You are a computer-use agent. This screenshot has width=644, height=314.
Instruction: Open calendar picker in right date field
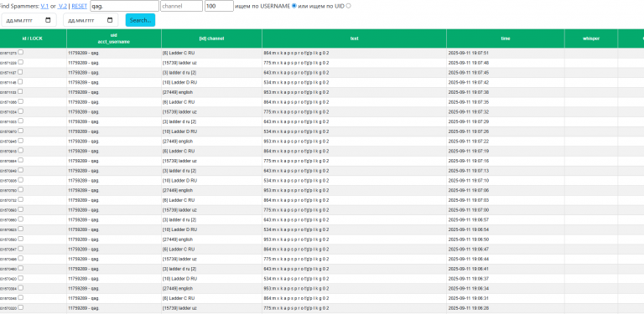(x=110, y=20)
